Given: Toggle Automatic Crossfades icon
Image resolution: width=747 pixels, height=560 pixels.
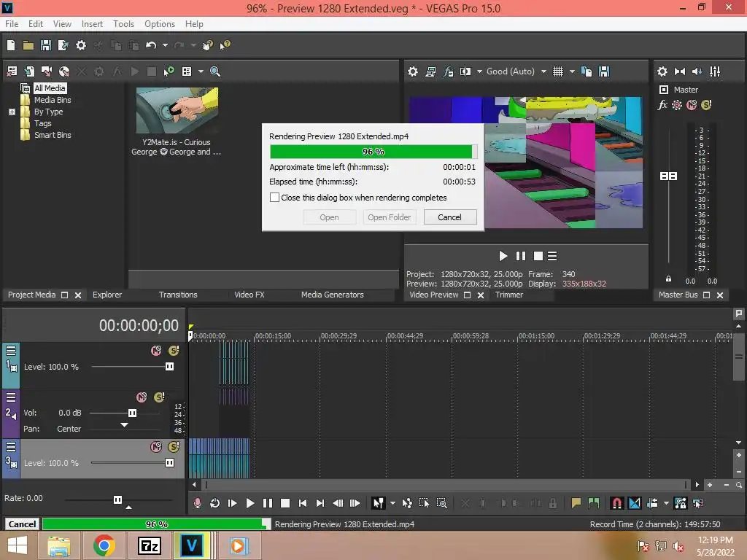Looking at the screenshot, I should (x=635, y=503).
